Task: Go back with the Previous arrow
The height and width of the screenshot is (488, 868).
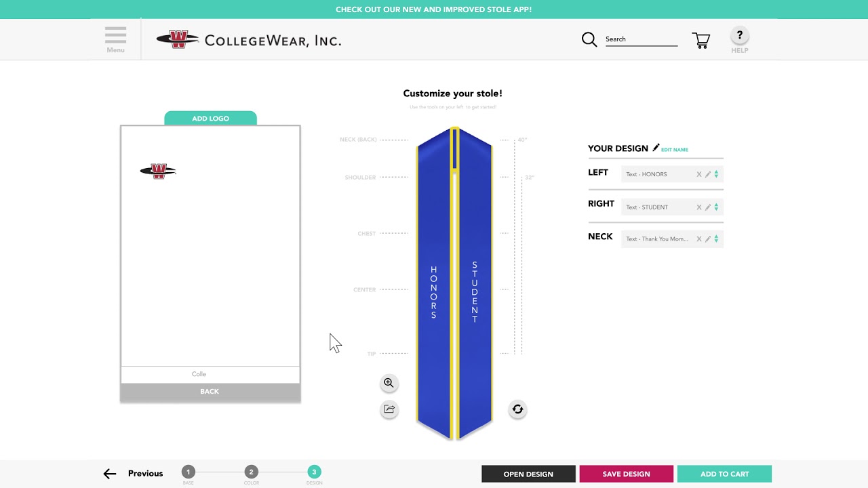Action: pyautogui.click(x=110, y=474)
